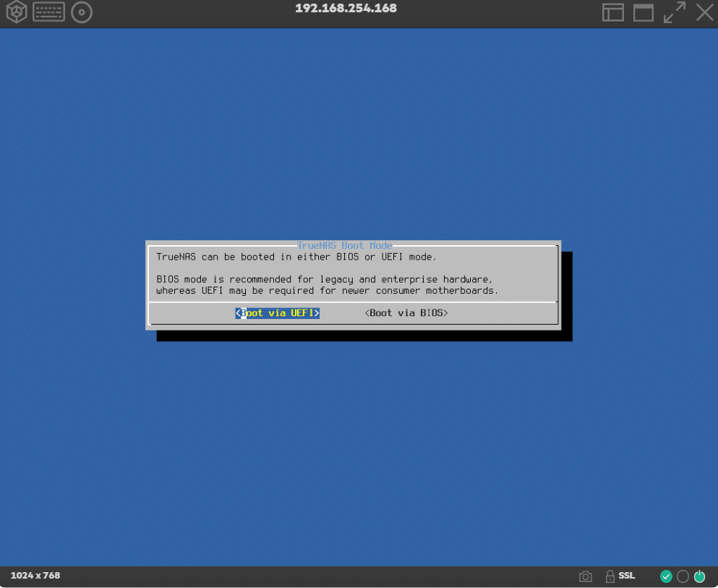Click the line starting 'whereas UEFI may be required'
The image size is (718, 588).
tap(327, 291)
